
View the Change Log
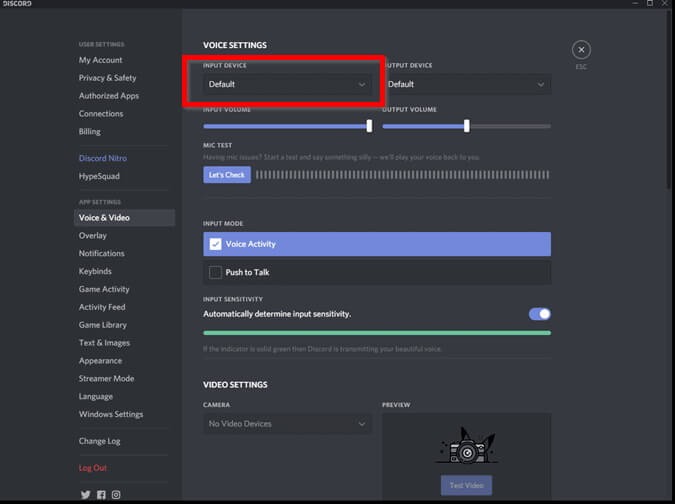[99, 441]
